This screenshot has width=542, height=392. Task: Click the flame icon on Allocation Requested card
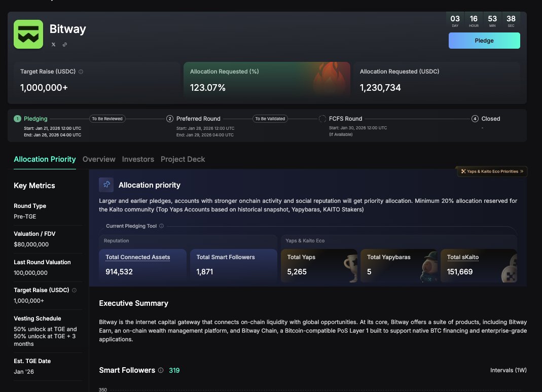pos(330,78)
